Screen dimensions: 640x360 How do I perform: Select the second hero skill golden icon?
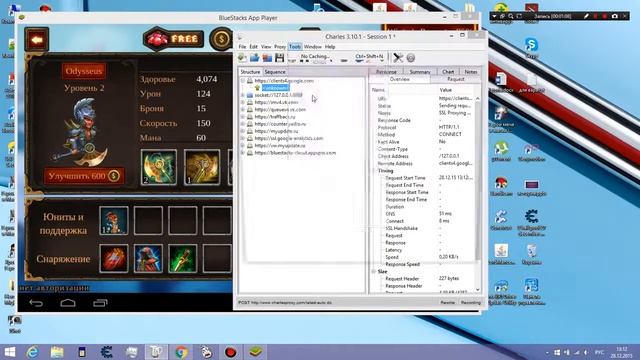202,167
